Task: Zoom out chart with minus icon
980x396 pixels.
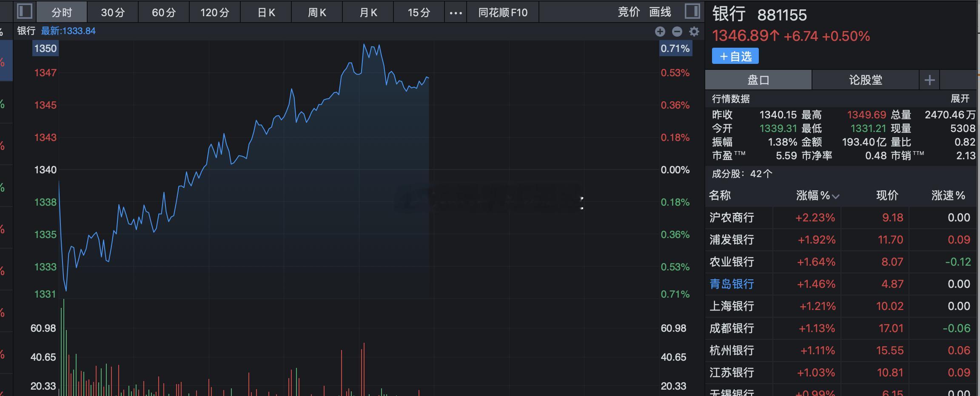Action: (x=677, y=31)
